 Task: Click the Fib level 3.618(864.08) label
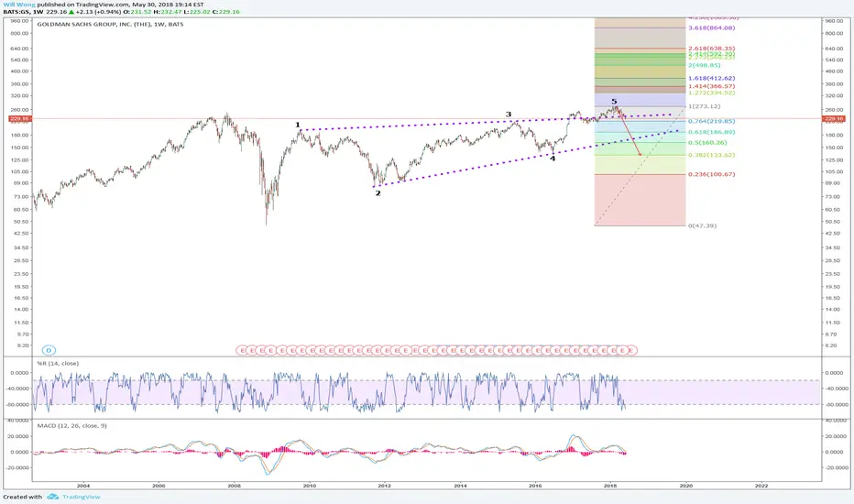pos(711,27)
